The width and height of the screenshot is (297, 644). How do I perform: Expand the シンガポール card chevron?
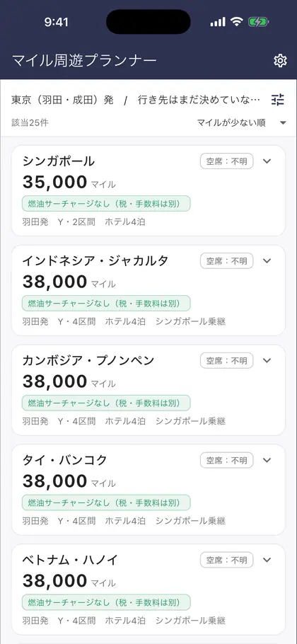pyautogui.click(x=267, y=161)
